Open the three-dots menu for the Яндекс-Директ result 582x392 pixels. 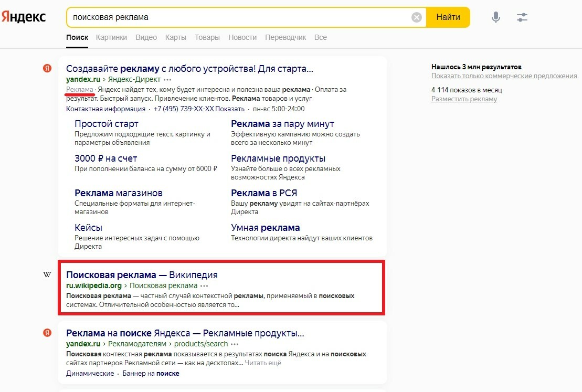pyautogui.click(x=167, y=80)
